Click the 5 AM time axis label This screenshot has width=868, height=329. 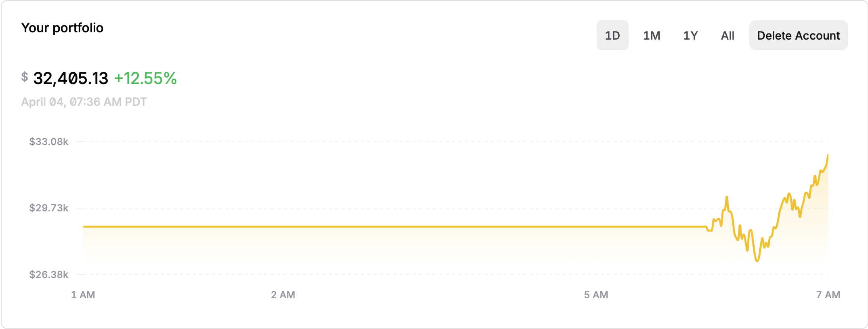pyautogui.click(x=596, y=295)
